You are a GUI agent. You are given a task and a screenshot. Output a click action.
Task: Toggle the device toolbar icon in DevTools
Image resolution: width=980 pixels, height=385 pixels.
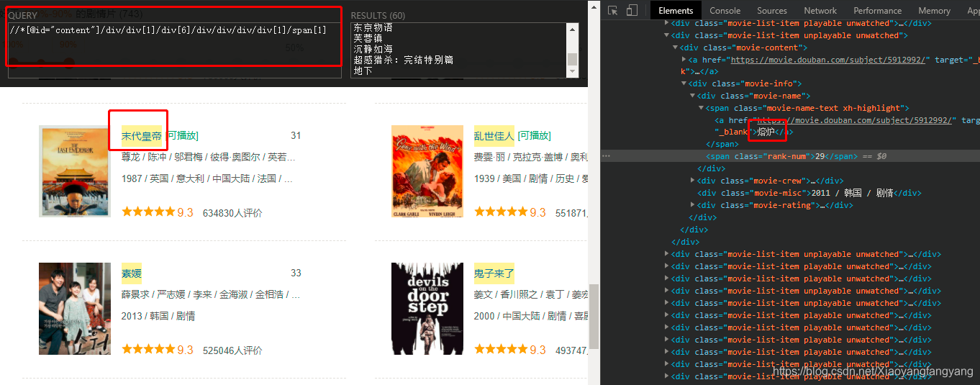[x=632, y=10]
